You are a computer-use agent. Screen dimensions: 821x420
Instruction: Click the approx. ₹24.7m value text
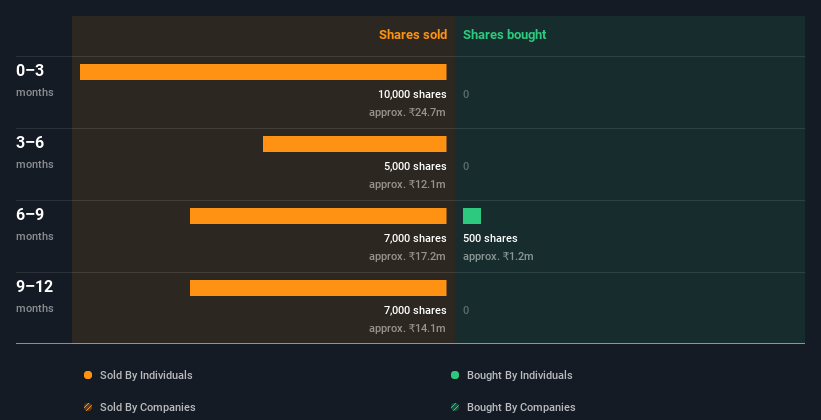click(407, 112)
